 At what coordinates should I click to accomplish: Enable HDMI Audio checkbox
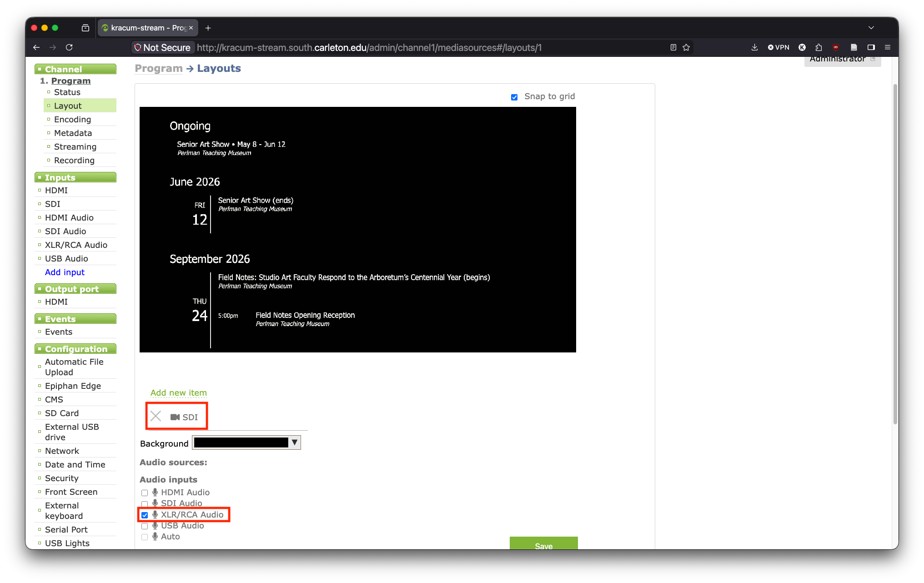(145, 493)
